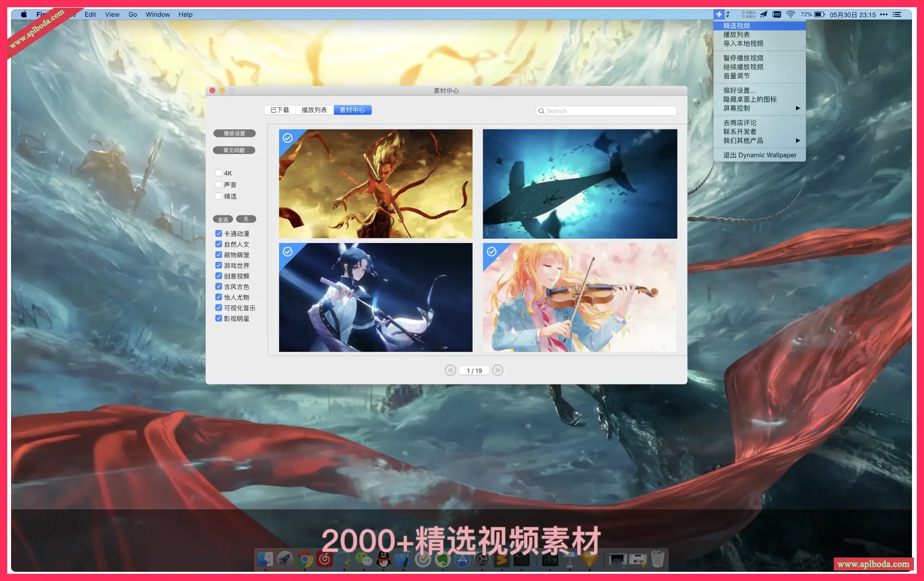This screenshot has width=924, height=581.
Task: Click the Wi-Fi icon in the menu bar
Action: [x=790, y=14]
